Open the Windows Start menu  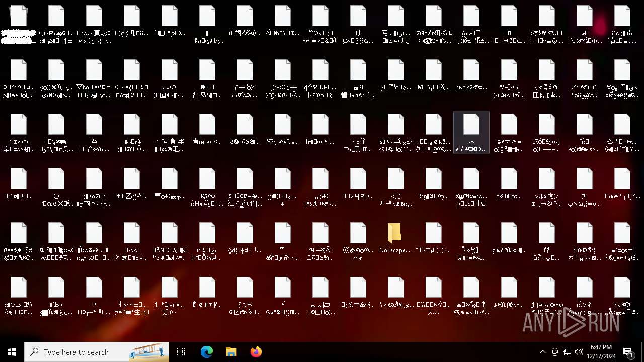[12, 352]
